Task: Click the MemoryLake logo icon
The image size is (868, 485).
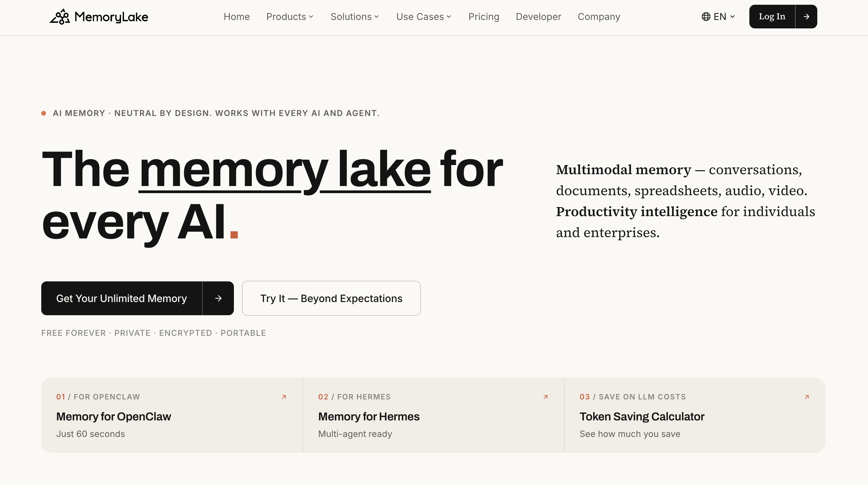Action: point(60,17)
